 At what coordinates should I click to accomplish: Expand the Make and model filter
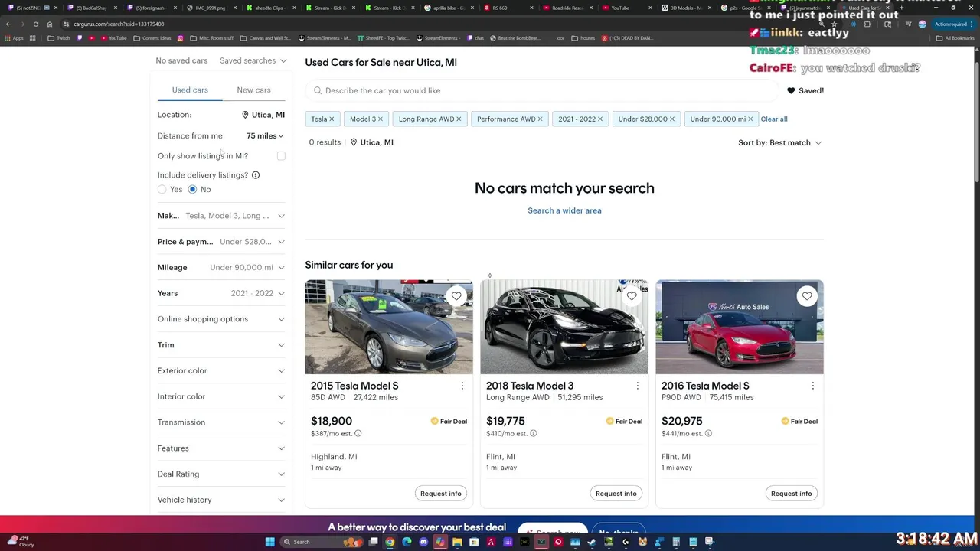click(x=221, y=216)
